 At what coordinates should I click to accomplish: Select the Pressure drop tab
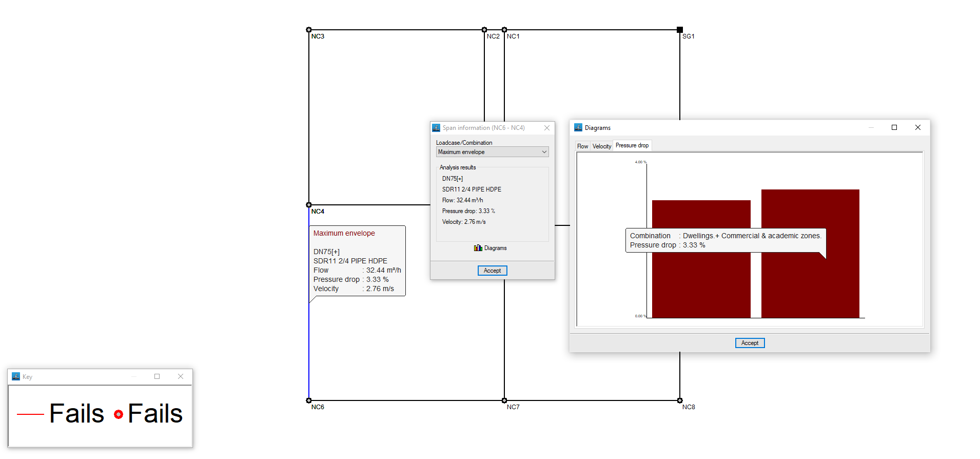[632, 145]
